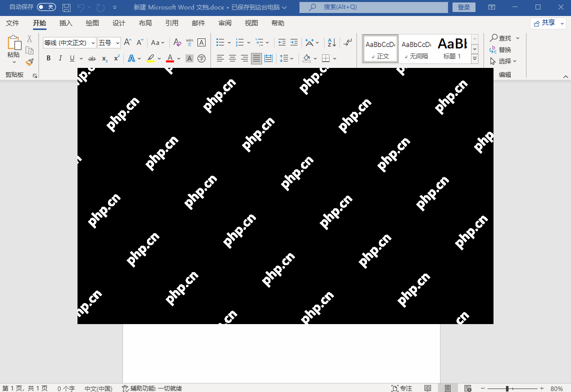Viewport: 571px width, 392px height.
Task: Click the 替换 replace button
Action: click(500, 49)
